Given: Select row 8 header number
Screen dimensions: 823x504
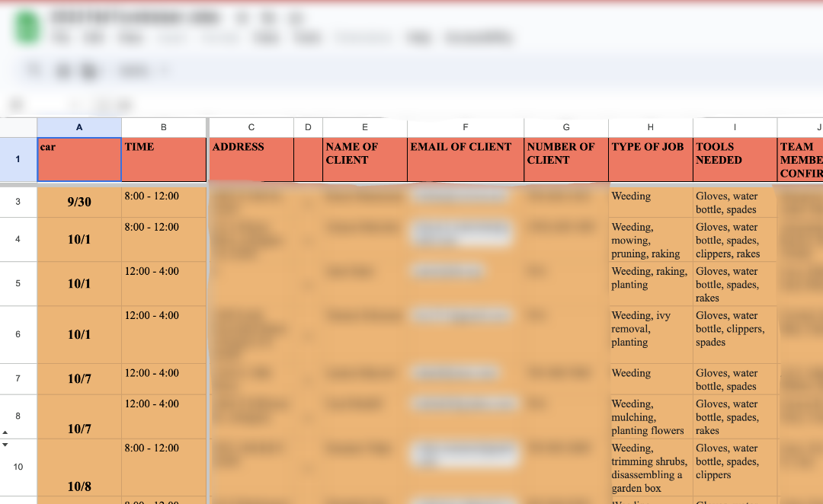Looking at the screenshot, I should (x=18, y=416).
